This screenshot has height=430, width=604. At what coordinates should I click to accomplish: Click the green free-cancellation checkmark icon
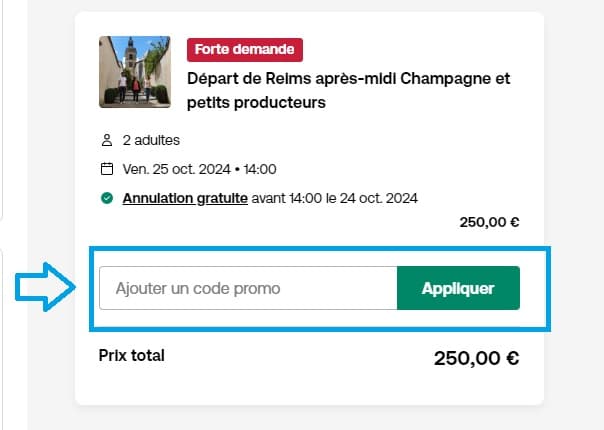tap(107, 198)
